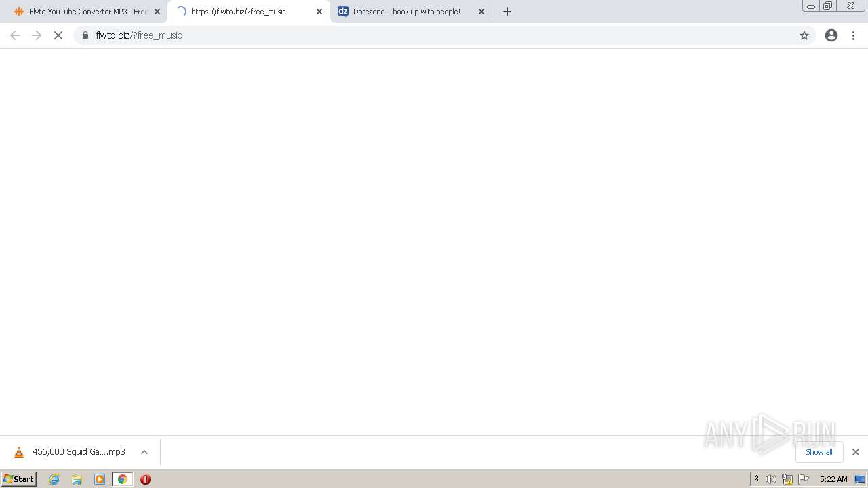
Task: Stop loading this page
Action: coord(58,35)
